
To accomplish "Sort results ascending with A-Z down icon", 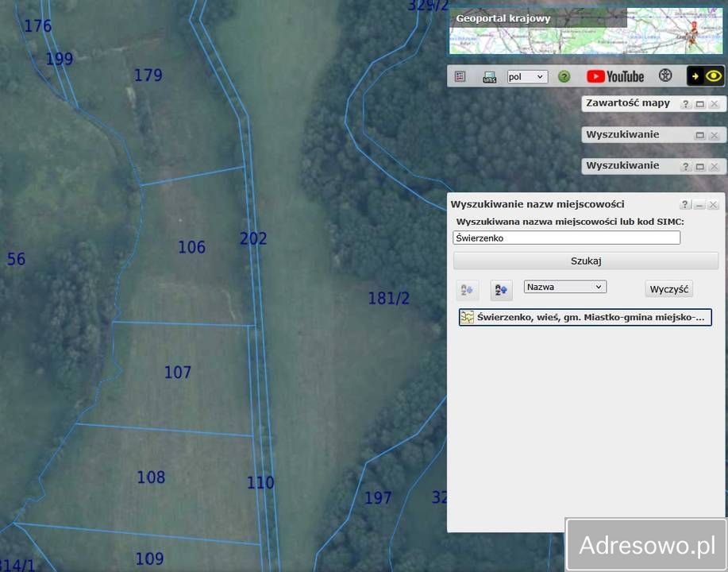I will pyautogui.click(x=466, y=289).
